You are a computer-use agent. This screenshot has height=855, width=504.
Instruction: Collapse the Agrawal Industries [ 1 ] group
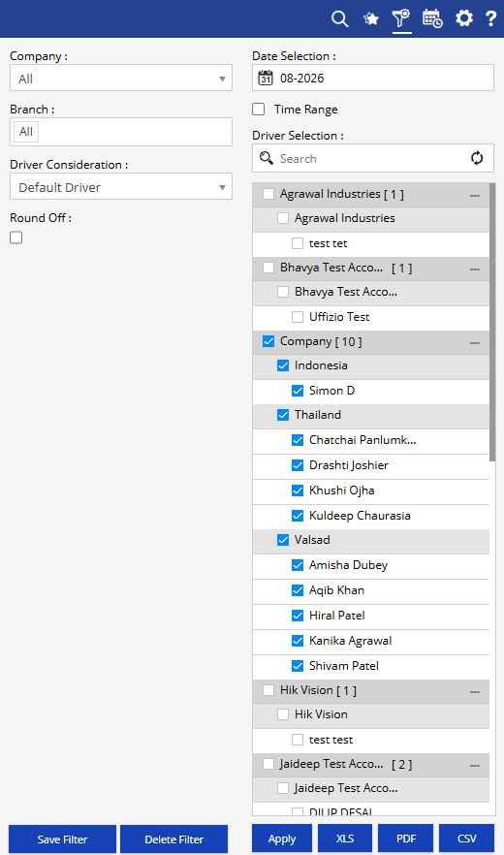tap(475, 195)
